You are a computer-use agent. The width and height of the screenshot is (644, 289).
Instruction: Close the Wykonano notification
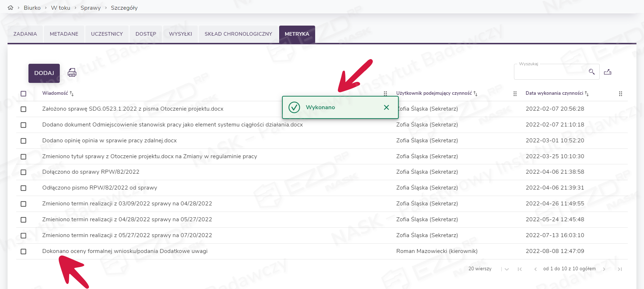(x=386, y=107)
